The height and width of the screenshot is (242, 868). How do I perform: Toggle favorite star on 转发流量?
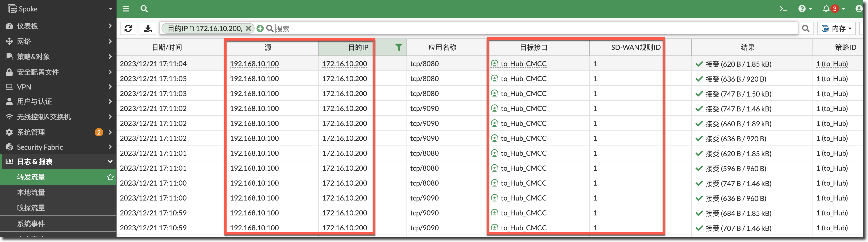tap(110, 177)
